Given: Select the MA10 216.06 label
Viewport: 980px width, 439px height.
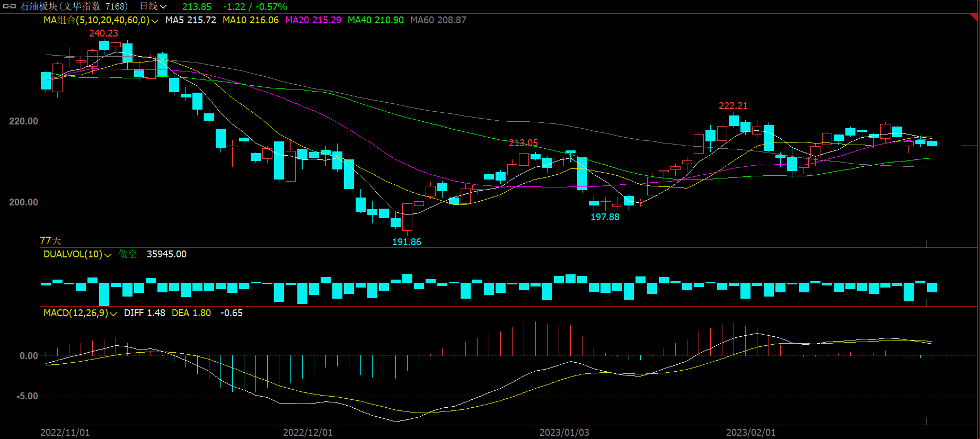Looking at the screenshot, I should pos(251,20).
